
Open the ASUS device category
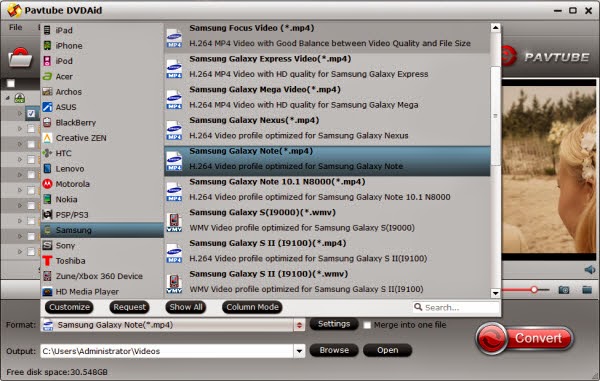click(102, 107)
